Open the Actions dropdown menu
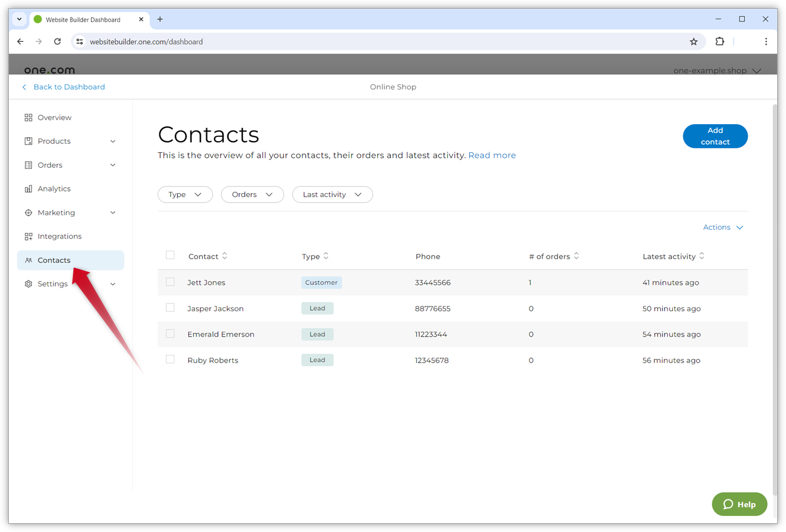Image resolution: width=786 pixels, height=532 pixels. point(723,227)
